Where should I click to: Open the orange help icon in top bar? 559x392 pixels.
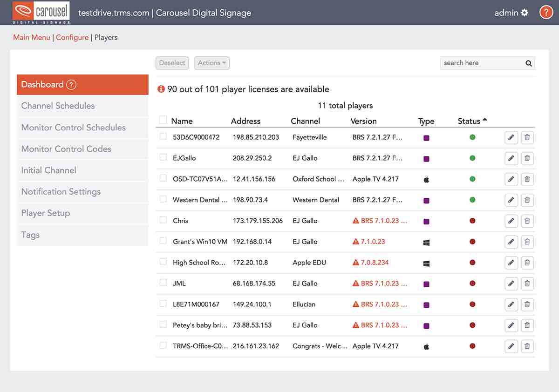pyautogui.click(x=546, y=12)
